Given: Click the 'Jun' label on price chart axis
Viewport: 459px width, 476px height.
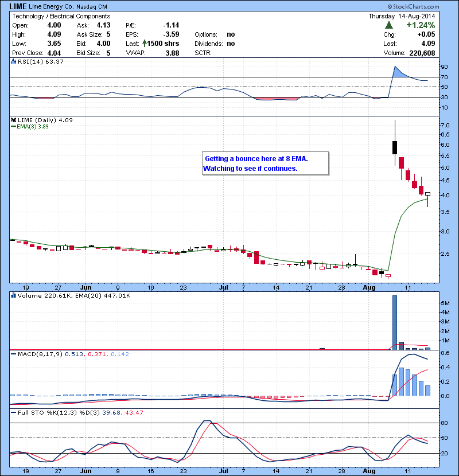Looking at the screenshot, I should pos(85,287).
